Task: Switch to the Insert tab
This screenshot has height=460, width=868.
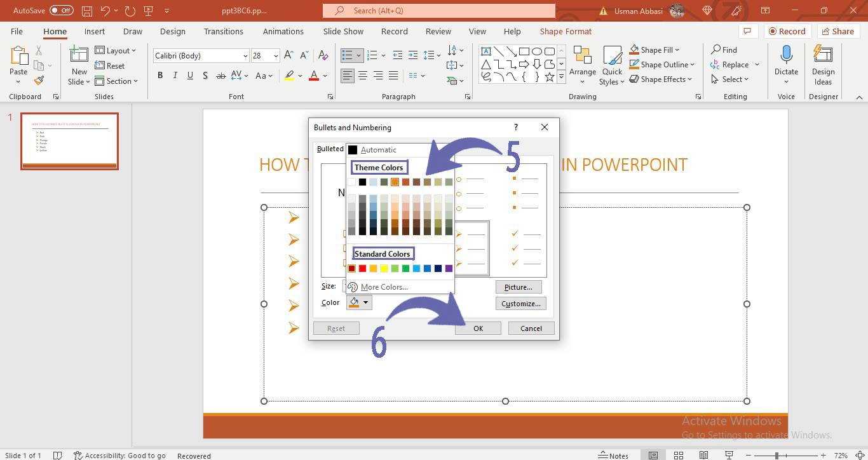Action: point(95,31)
